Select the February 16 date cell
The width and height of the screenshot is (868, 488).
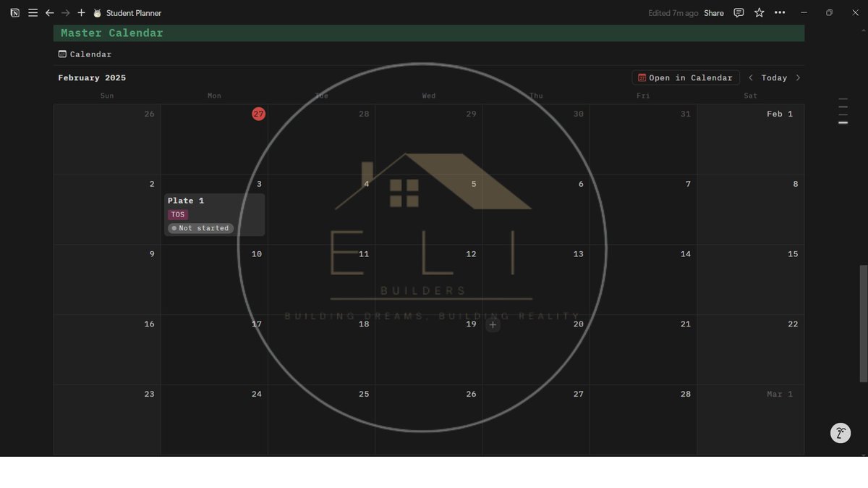107,350
